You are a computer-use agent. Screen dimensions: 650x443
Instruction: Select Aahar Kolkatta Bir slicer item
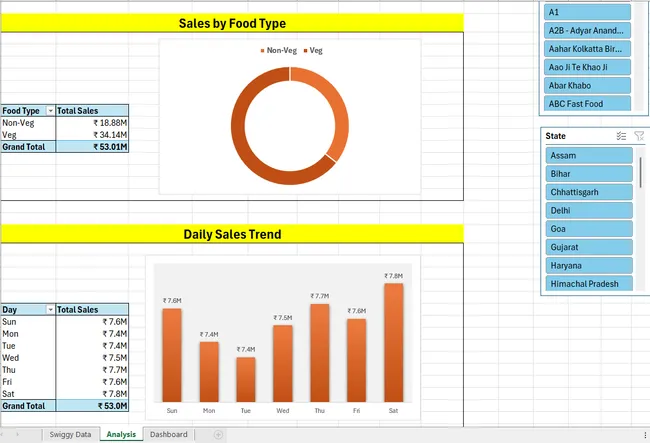click(x=587, y=48)
